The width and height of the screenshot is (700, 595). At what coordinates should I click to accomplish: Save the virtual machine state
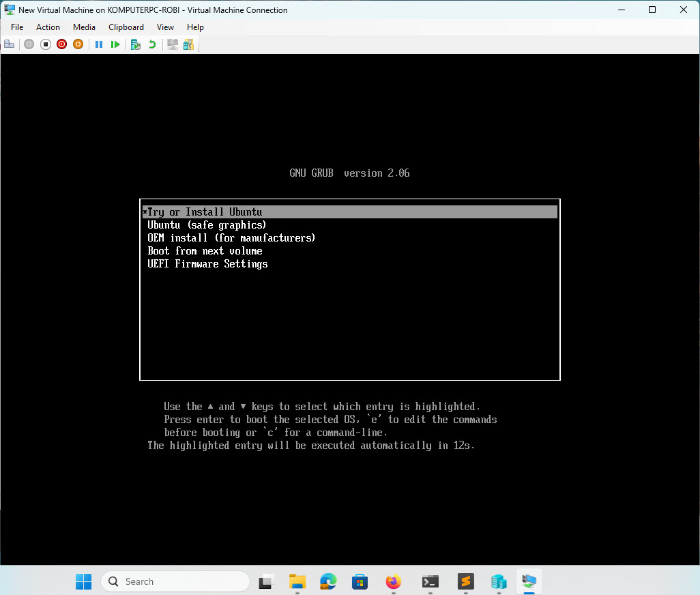click(x=78, y=44)
